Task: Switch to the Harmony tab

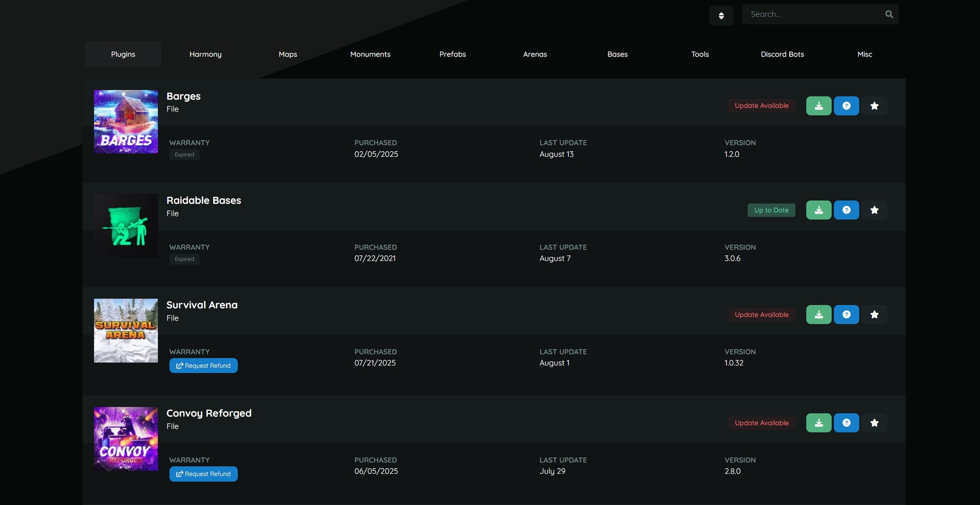Action: (205, 54)
